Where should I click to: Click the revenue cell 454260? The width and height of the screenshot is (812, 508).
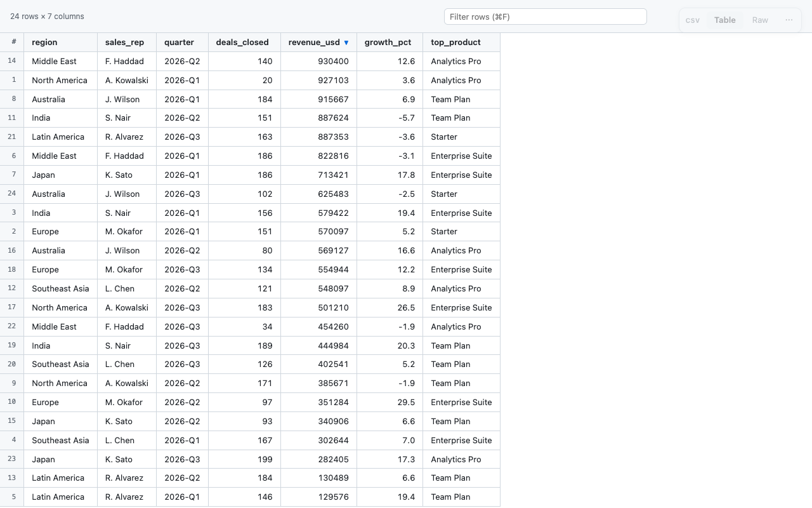318,327
